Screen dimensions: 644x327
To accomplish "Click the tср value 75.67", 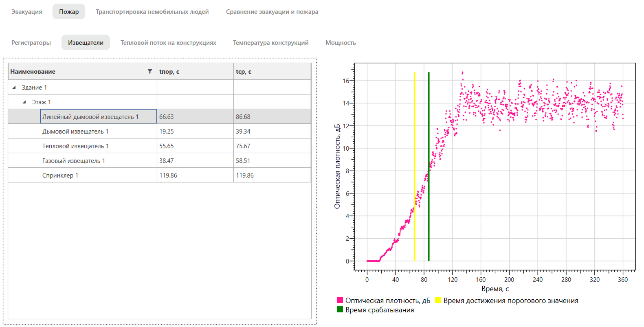I will pos(243,146).
